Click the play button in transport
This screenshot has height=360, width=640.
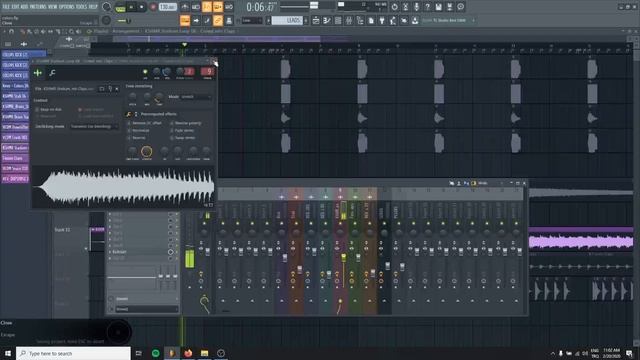[x=131, y=7]
